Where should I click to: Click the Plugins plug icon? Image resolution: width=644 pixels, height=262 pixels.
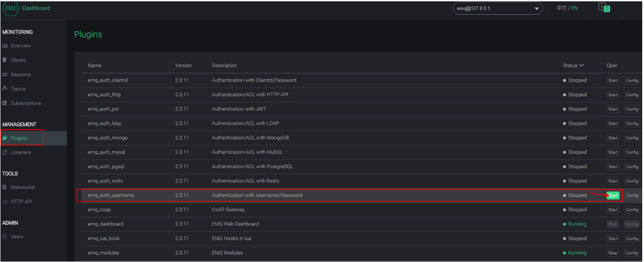tap(5, 138)
